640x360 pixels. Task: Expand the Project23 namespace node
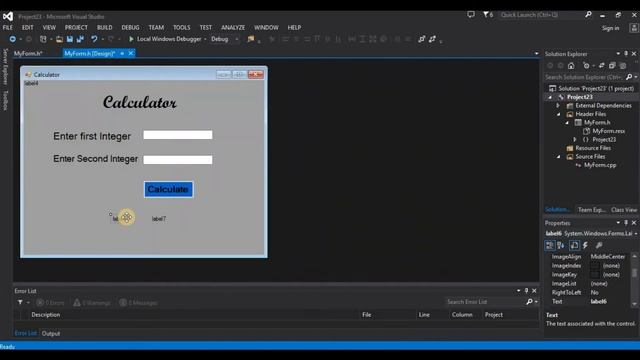575,140
